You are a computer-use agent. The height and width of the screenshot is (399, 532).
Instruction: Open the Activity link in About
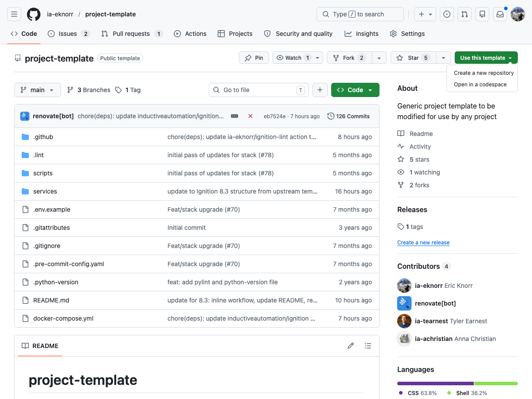point(414,147)
